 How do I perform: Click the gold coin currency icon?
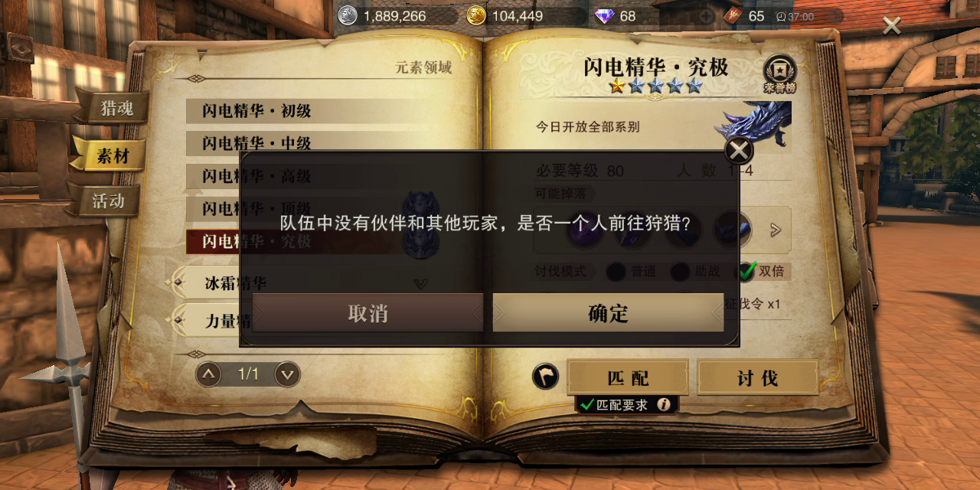[476, 15]
